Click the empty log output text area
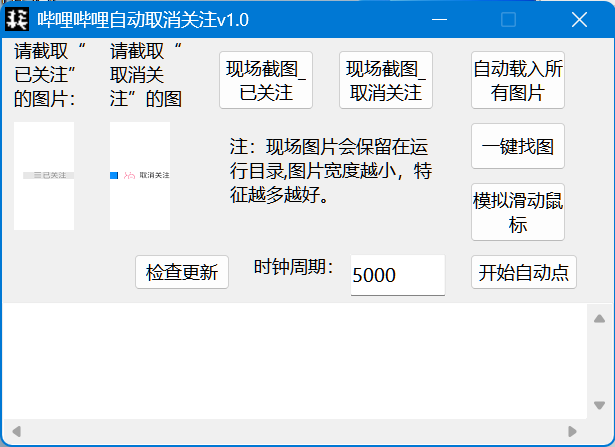Image resolution: width=615 pixels, height=447 pixels. [295, 361]
